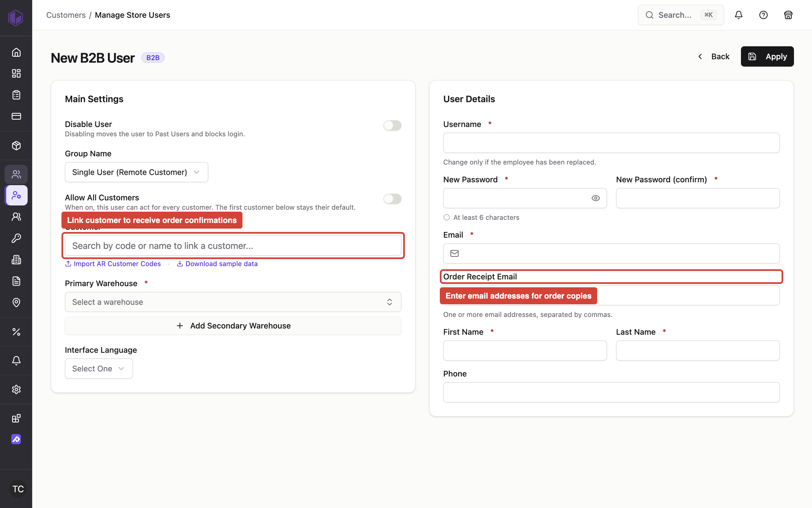This screenshot has height=508, width=812.
Task: Open the map pin location icon
Action: tap(16, 302)
